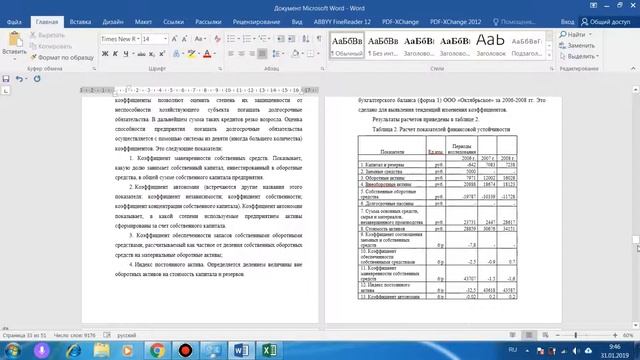This screenshot has height=360, width=640.
Task: Switch to the Вставка ribbon tab
Action: [x=80, y=22]
